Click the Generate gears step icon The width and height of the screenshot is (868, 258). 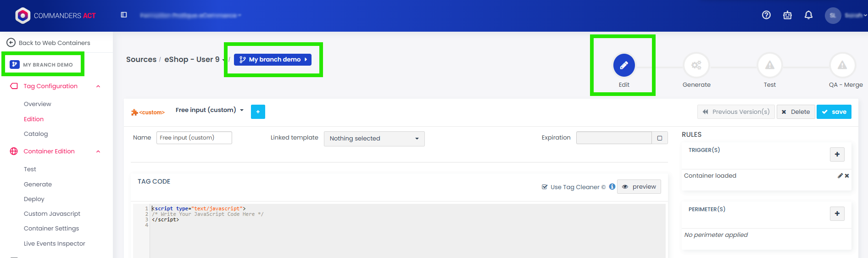click(696, 65)
